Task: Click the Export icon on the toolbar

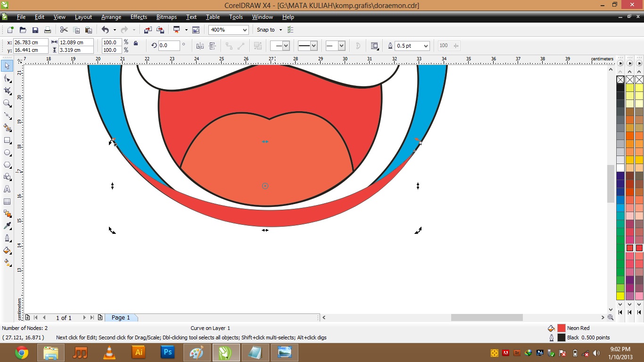Action: pyautogui.click(x=160, y=29)
